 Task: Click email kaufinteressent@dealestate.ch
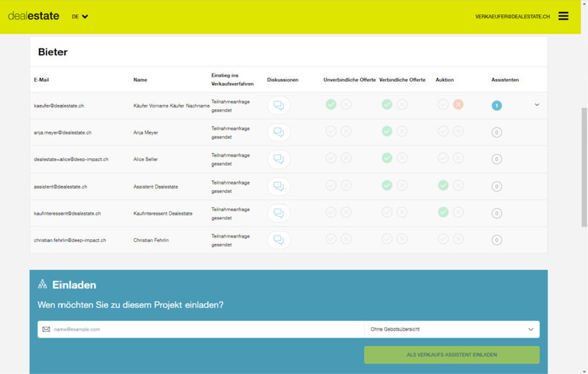(x=67, y=214)
